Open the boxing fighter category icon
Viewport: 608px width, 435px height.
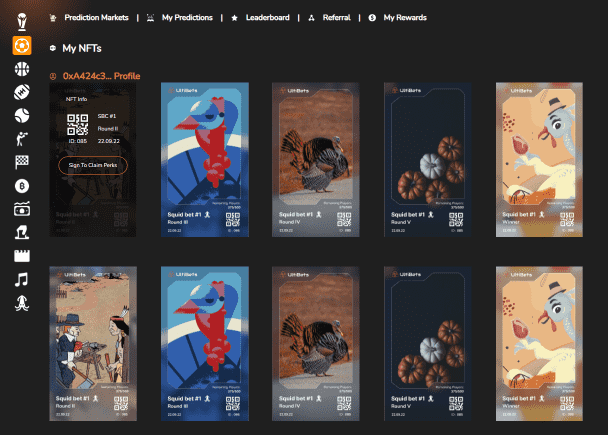click(x=22, y=139)
